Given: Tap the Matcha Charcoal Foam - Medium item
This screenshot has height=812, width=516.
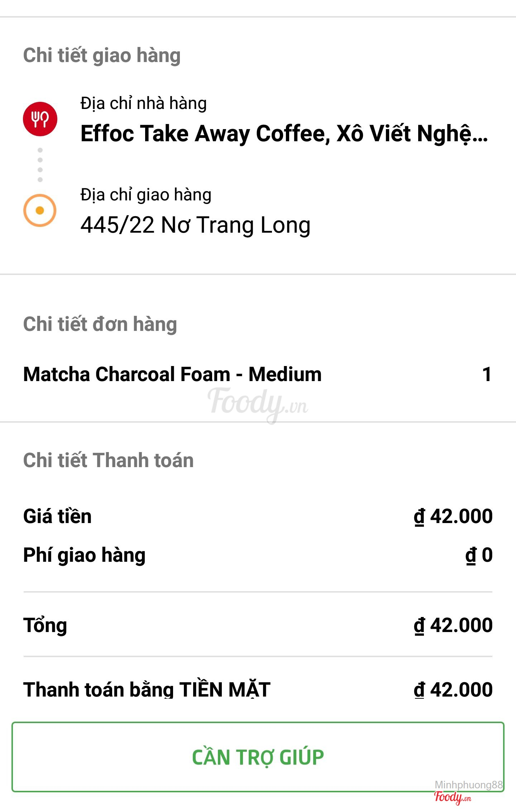Looking at the screenshot, I should click(172, 374).
